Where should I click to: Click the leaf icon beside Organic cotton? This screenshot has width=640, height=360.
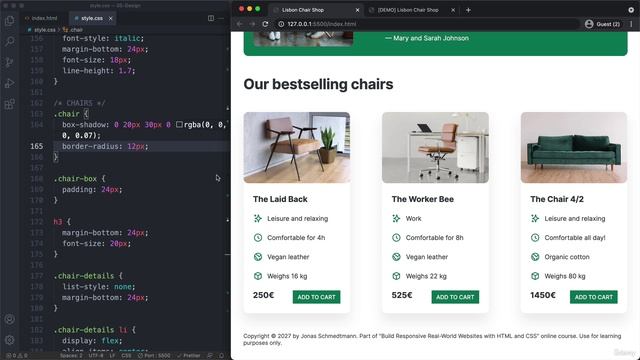coord(535,257)
